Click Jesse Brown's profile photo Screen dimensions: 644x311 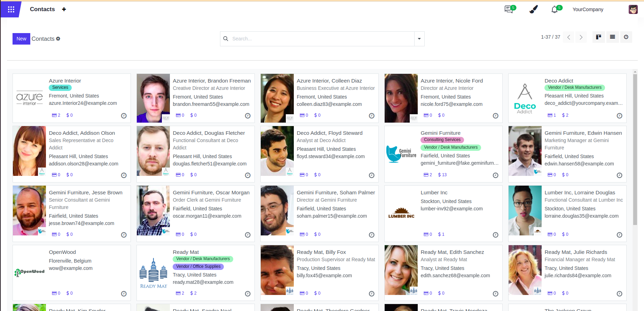click(29, 210)
